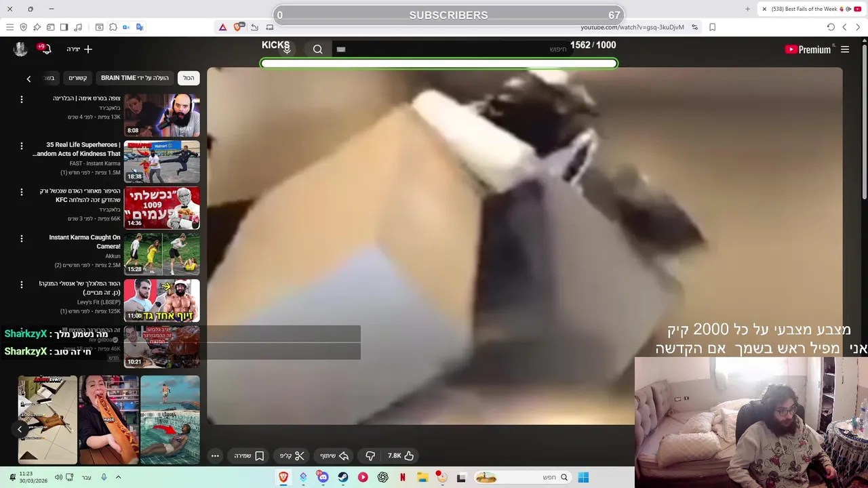Select the Best Fails of the Week tab

pos(811,9)
